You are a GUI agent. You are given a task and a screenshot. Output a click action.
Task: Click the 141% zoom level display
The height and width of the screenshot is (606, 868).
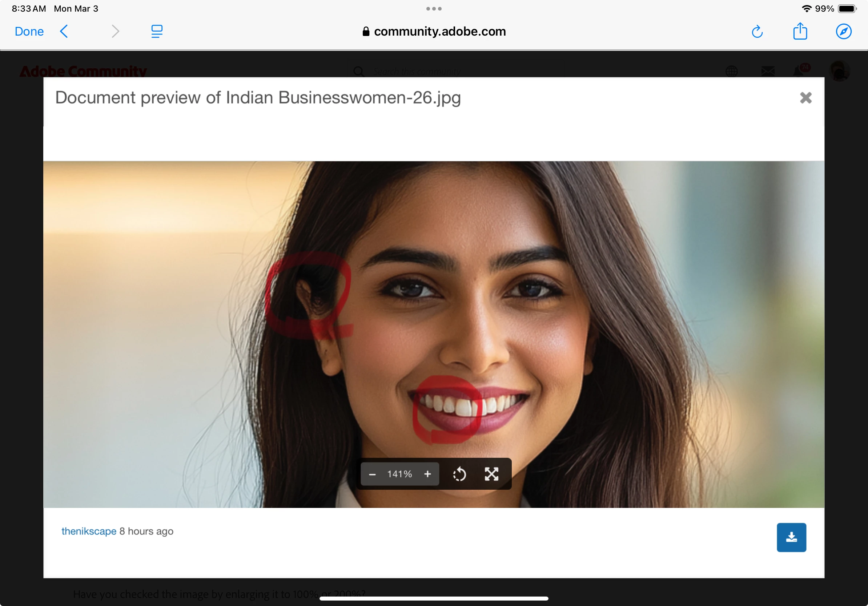tap(399, 474)
